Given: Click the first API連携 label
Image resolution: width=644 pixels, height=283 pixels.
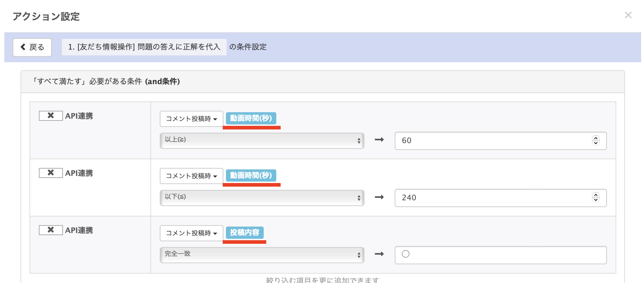Looking at the screenshot, I should tap(79, 116).
